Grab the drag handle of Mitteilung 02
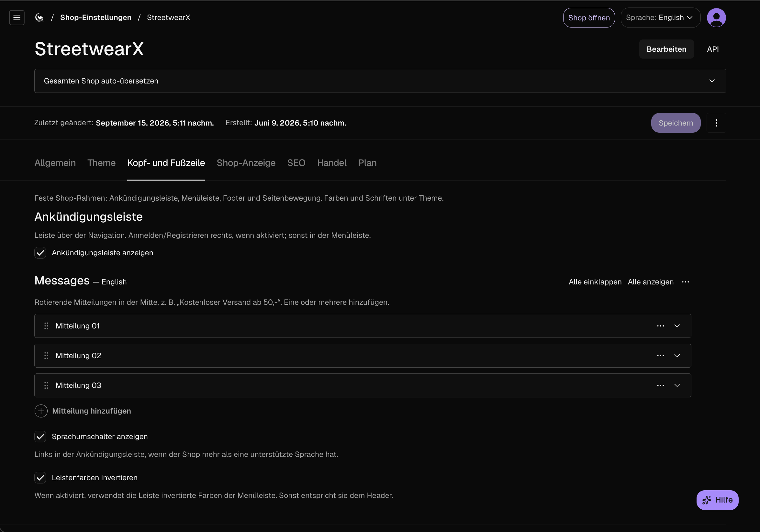 [x=46, y=356]
